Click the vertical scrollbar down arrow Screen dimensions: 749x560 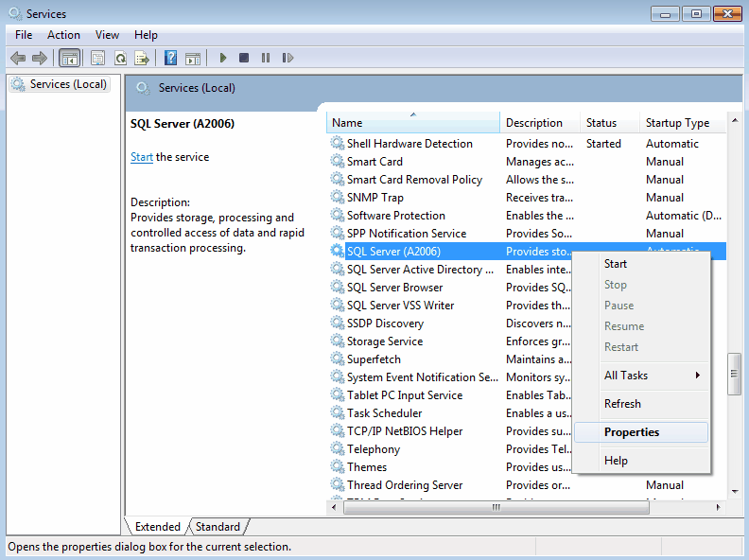click(735, 491)
